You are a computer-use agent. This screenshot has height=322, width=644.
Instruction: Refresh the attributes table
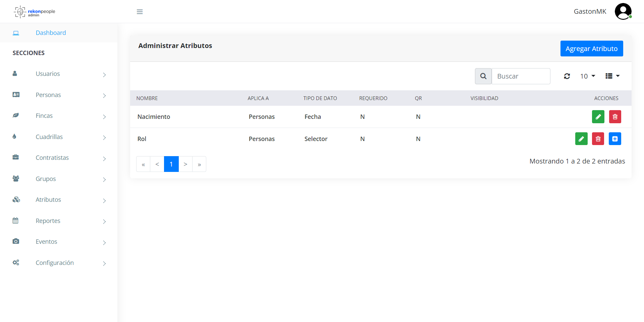pos(567,76)
